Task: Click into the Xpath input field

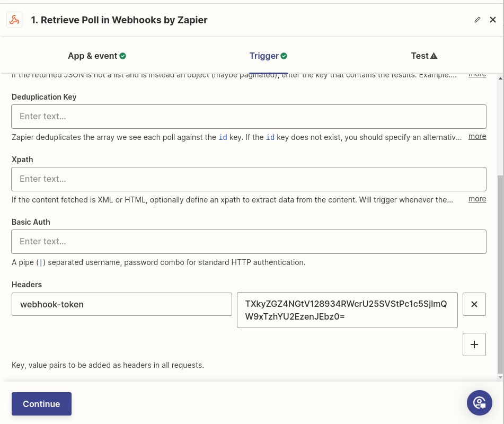Action: tap(249, 179)
